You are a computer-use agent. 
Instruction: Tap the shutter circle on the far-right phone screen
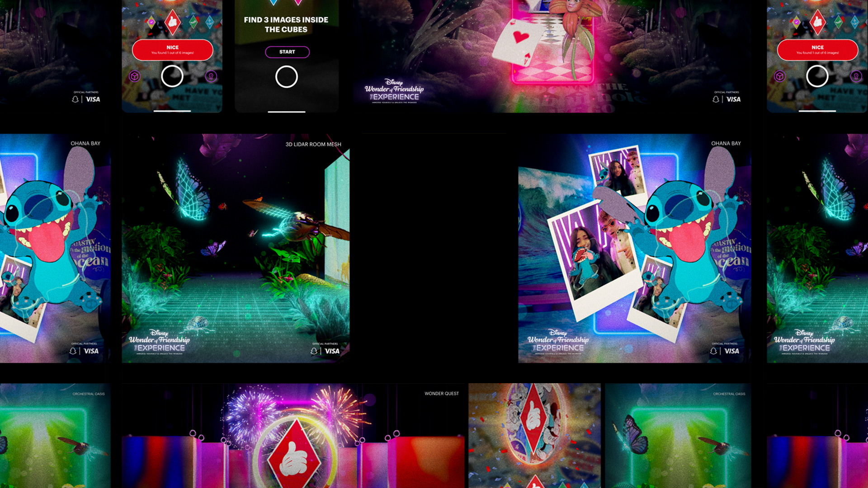817,76
